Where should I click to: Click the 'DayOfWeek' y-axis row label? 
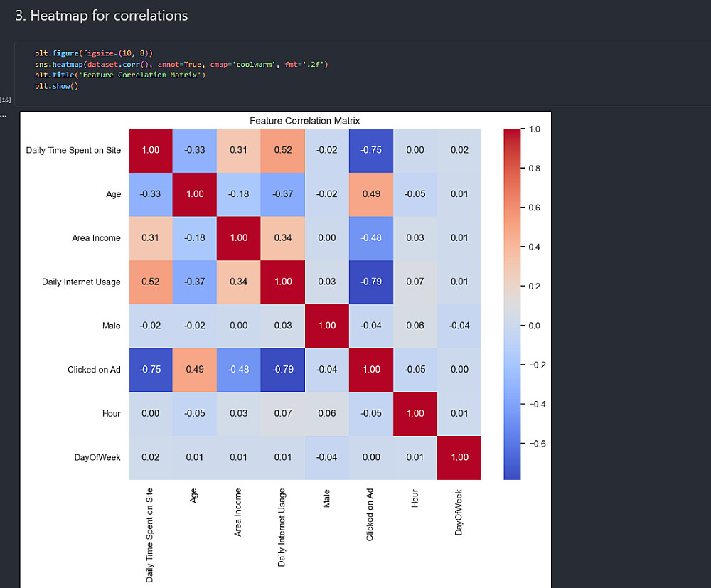pyautogui.click(x=97, y=457)
